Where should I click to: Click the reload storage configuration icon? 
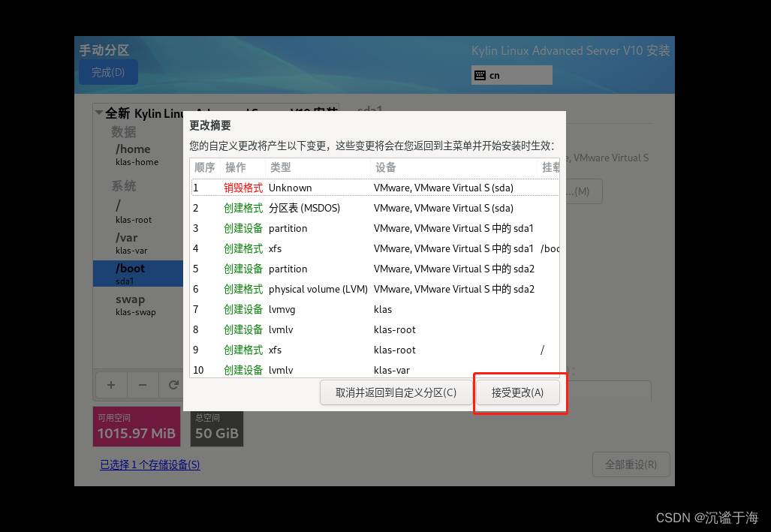[173, 385]
